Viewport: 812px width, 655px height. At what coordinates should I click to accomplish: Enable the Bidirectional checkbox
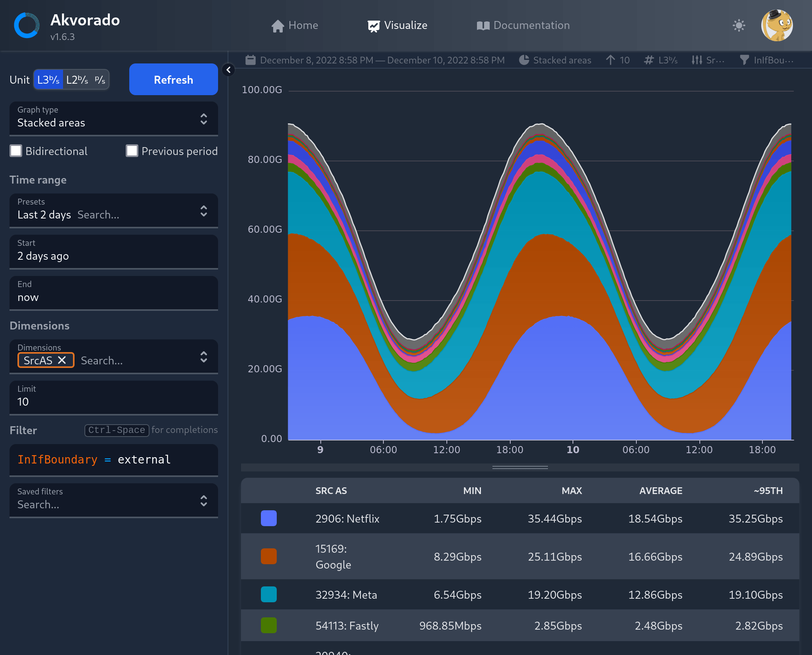tap(16, 151)
